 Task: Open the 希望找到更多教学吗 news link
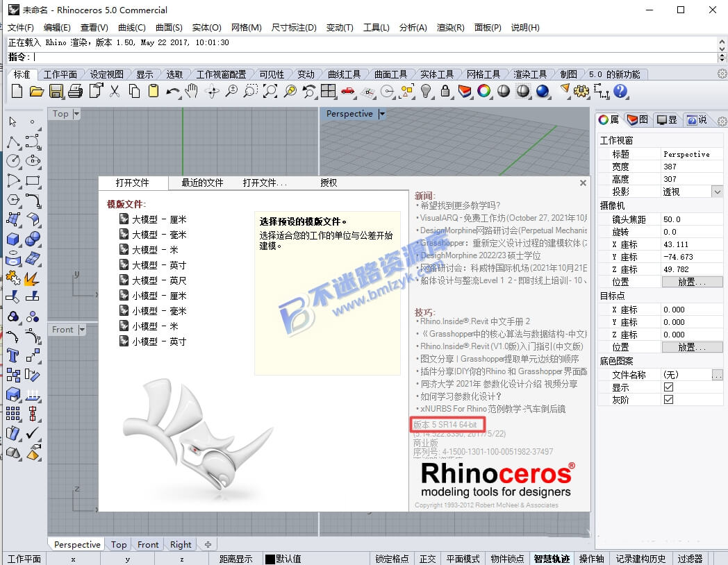tap(460, 205)
